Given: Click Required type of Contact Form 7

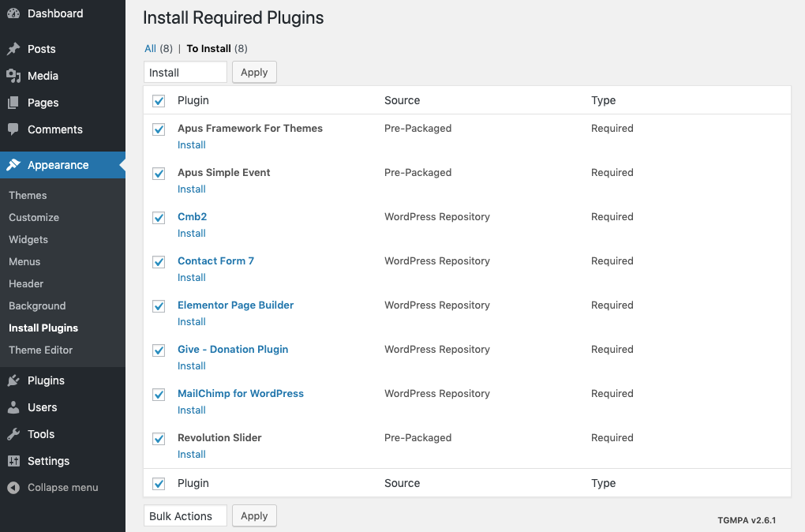Looking at the screenshot, I should (x=612, y=260).
